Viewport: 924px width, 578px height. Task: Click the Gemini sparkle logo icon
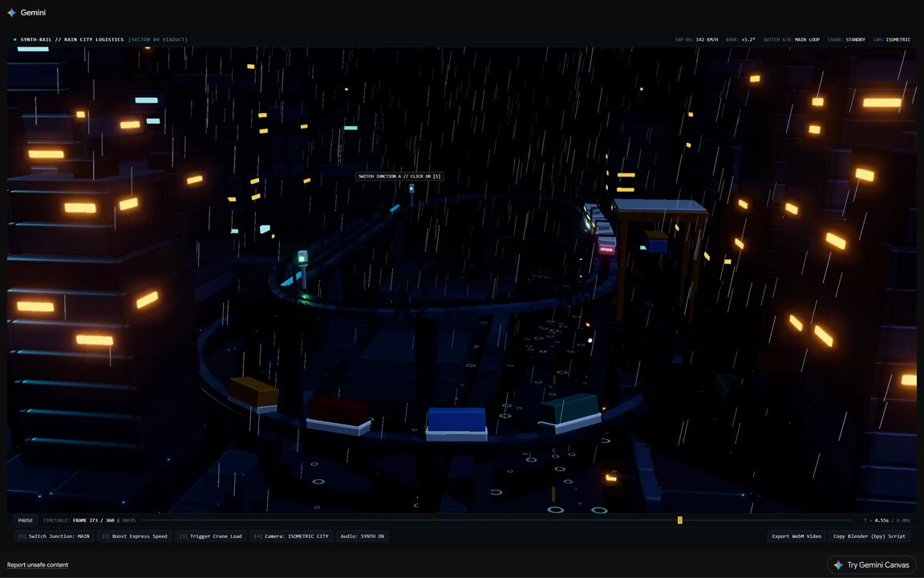coord(12,12)
